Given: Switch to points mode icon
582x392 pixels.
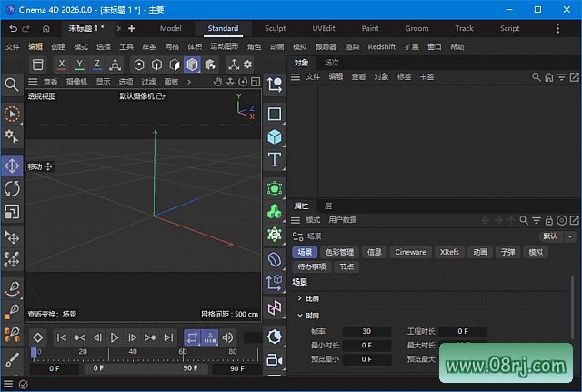Looking at the screenshot, I should (139, 65).
